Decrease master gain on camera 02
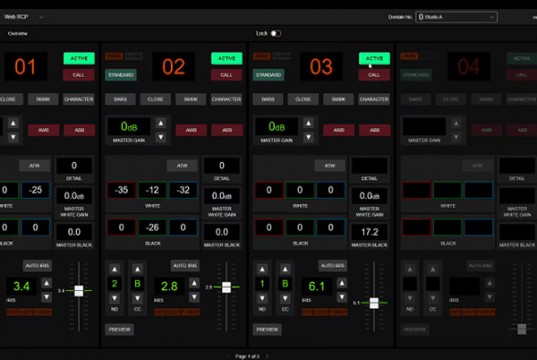 click(161, 137)
